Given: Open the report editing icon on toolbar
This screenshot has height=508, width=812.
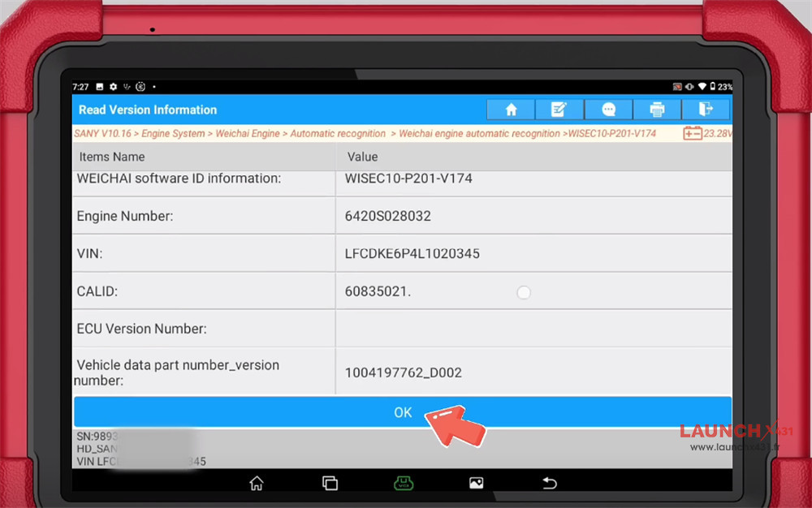Looking at the screenshot, I should [559, 109].
